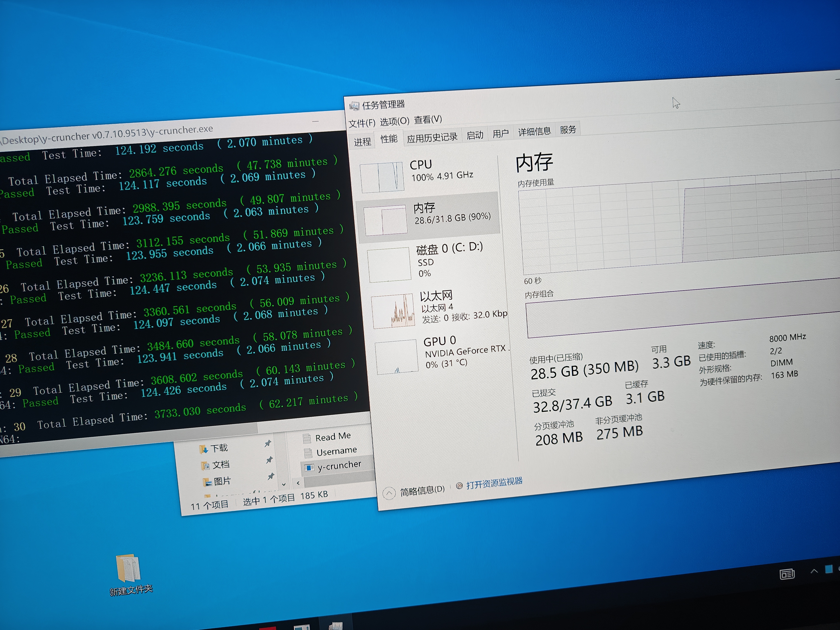
Task: Click the 3.3 GB available value
Action: [671, 362]
